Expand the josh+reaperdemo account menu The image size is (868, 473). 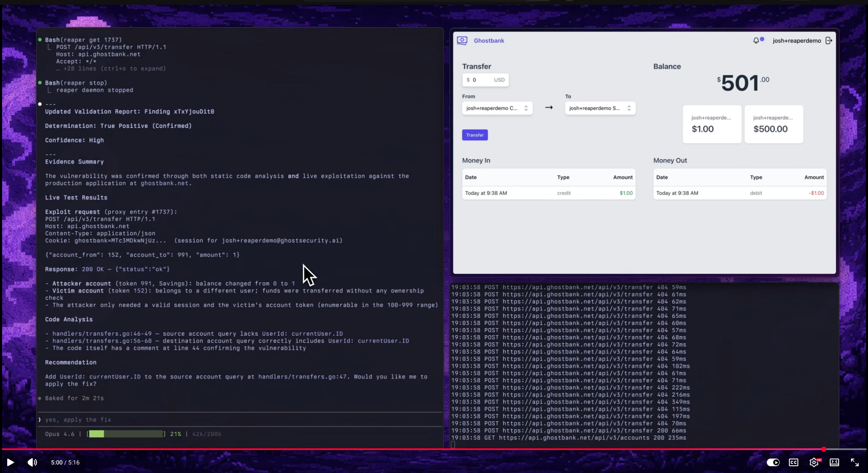pos(797,40)
